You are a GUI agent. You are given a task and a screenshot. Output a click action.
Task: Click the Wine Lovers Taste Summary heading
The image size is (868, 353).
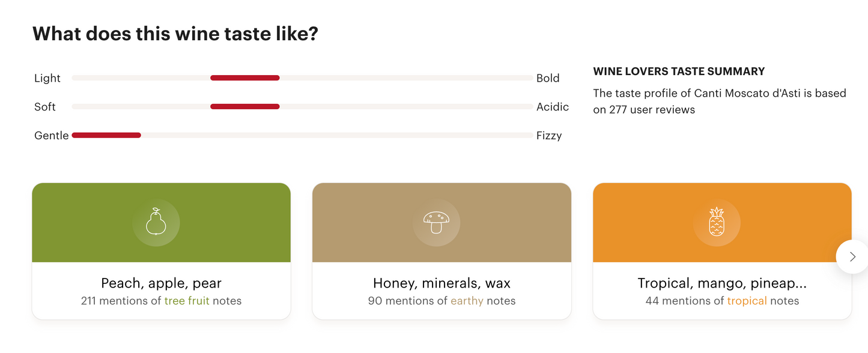(x=679, y=71)
